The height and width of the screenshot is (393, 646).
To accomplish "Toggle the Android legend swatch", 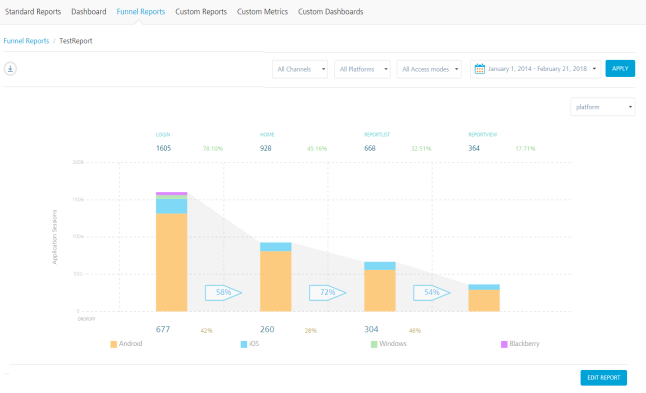I will [114, 344].
